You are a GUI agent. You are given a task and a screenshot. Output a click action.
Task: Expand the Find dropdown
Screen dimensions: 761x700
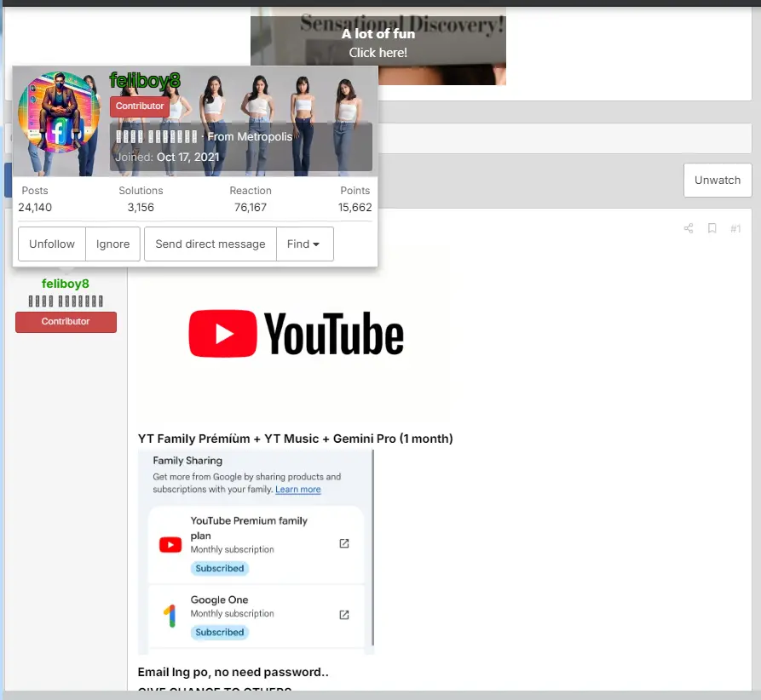pos(304,244)
